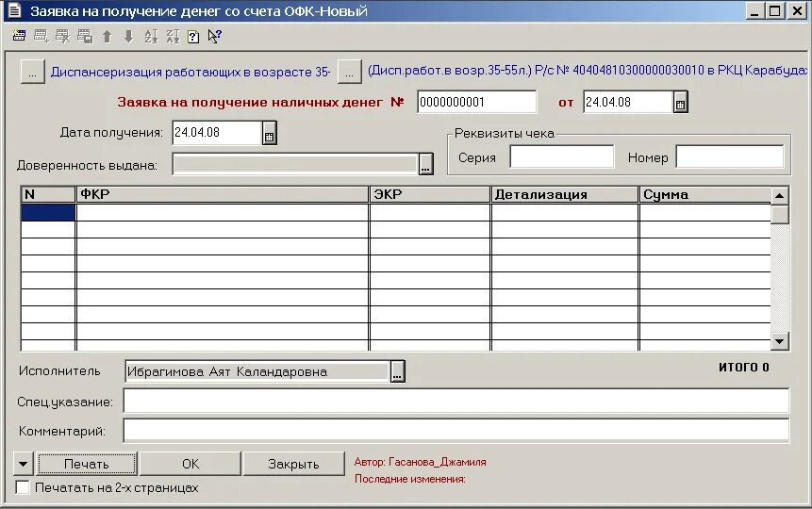Image resolution: width=812 pixels, height=509 pixels.
Task: Click the Серия input field
Action: tap(562, 156)
